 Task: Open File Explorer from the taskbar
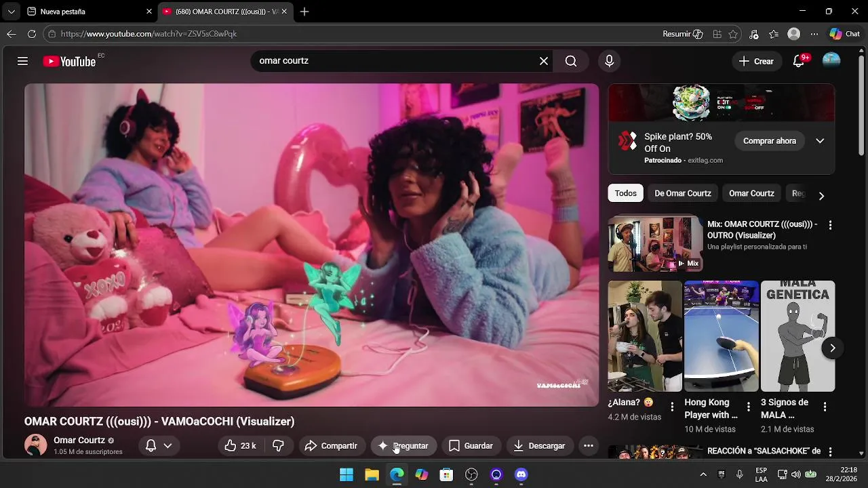point(372,474)
